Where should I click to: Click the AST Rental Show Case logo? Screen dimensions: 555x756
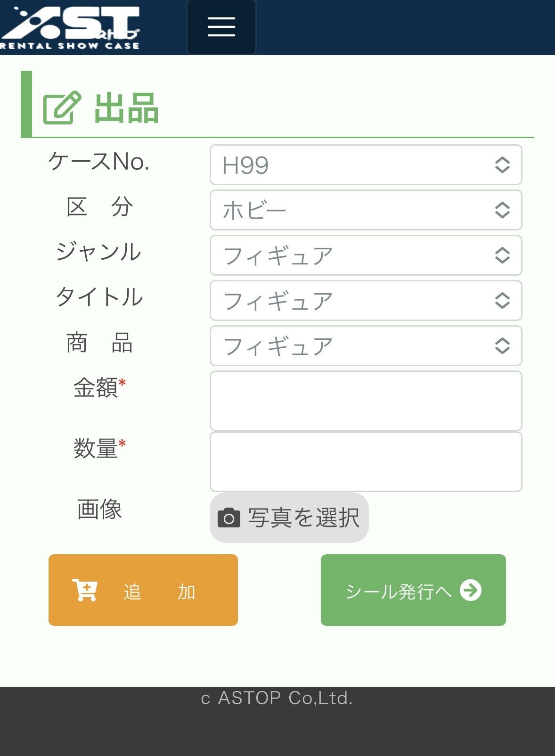click(x=71, y=27)
